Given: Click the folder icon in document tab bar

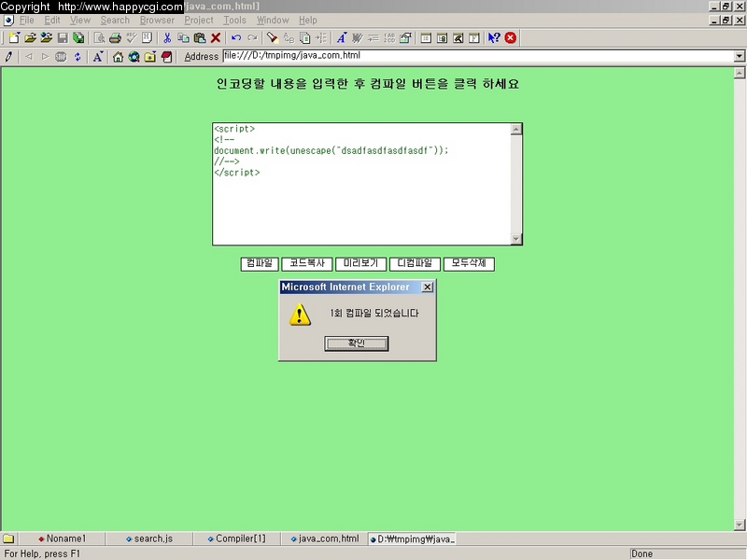Looking at the screenshot, I should [8, 539].
